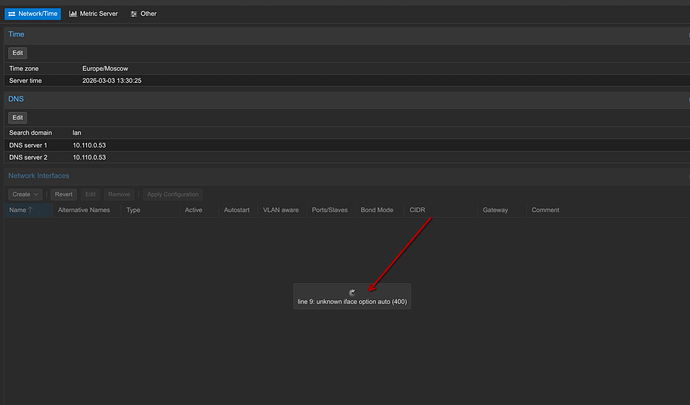Click the Metric Server chart icon

(73, 14)
